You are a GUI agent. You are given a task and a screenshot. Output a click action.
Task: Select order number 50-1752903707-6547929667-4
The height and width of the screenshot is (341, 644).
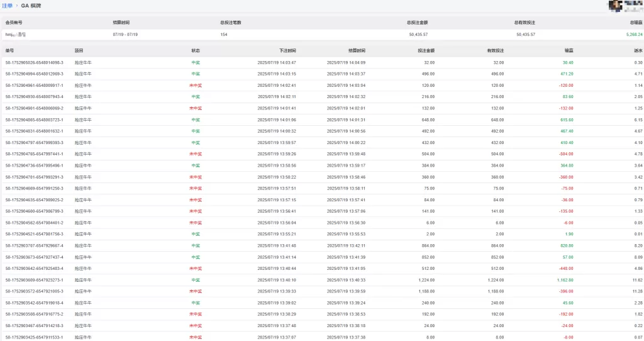tap(35, 246)
